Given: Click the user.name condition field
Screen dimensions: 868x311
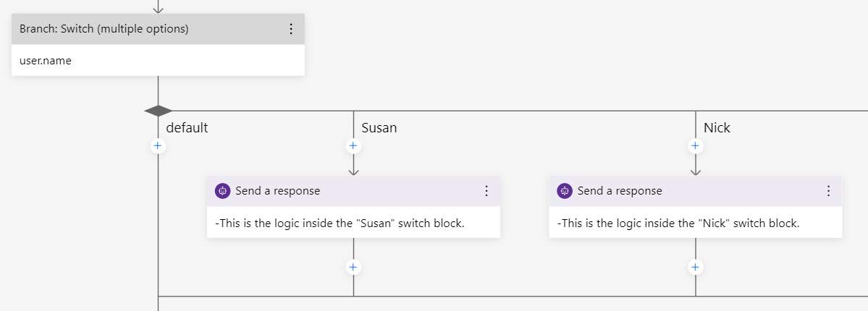Looking at the screenshot, I should 46,61.
